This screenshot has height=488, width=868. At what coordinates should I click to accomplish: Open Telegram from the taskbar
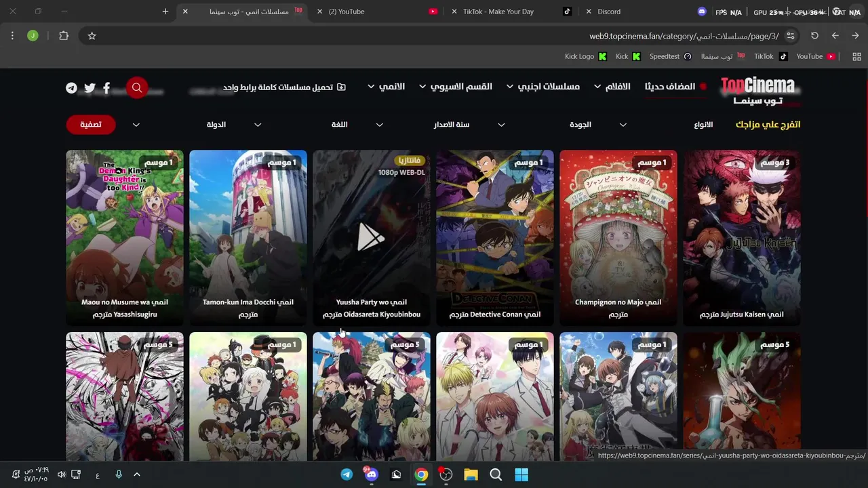click(x=347, y=474)
